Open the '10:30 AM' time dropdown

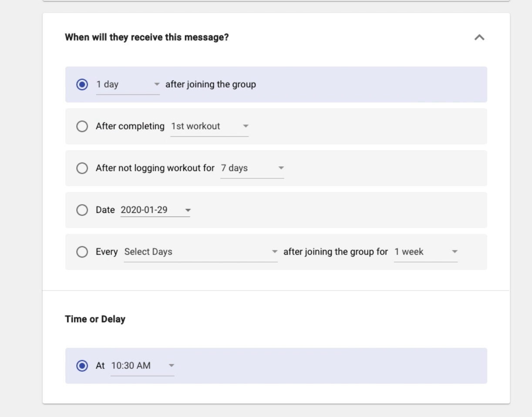[x=142, y=366]
